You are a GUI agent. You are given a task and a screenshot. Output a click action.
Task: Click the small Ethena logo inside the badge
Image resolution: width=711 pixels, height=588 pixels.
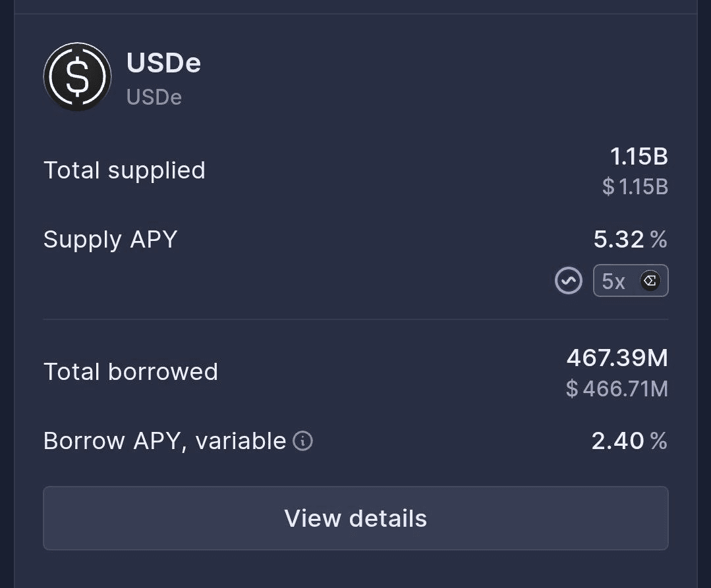click(650, 281)
